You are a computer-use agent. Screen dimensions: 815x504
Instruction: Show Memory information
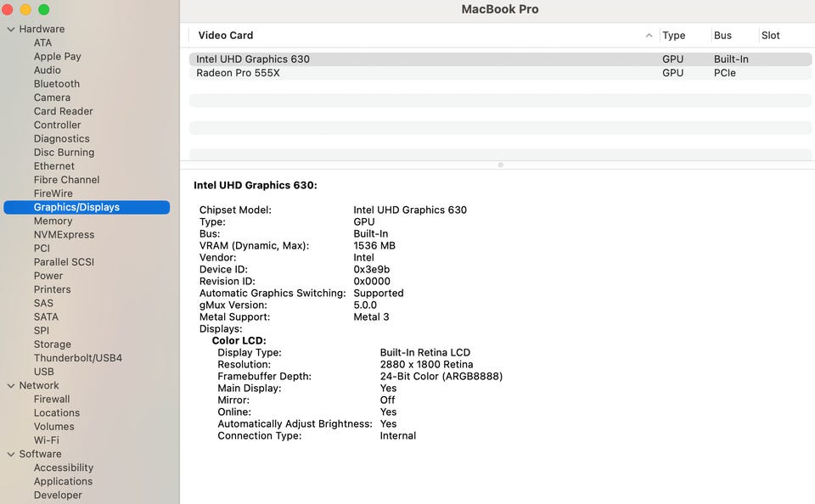[x=53, y=221]
